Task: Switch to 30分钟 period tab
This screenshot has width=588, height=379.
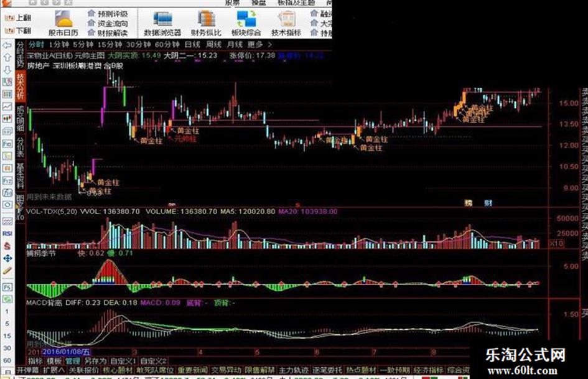Action: click(x=138, y=45)
